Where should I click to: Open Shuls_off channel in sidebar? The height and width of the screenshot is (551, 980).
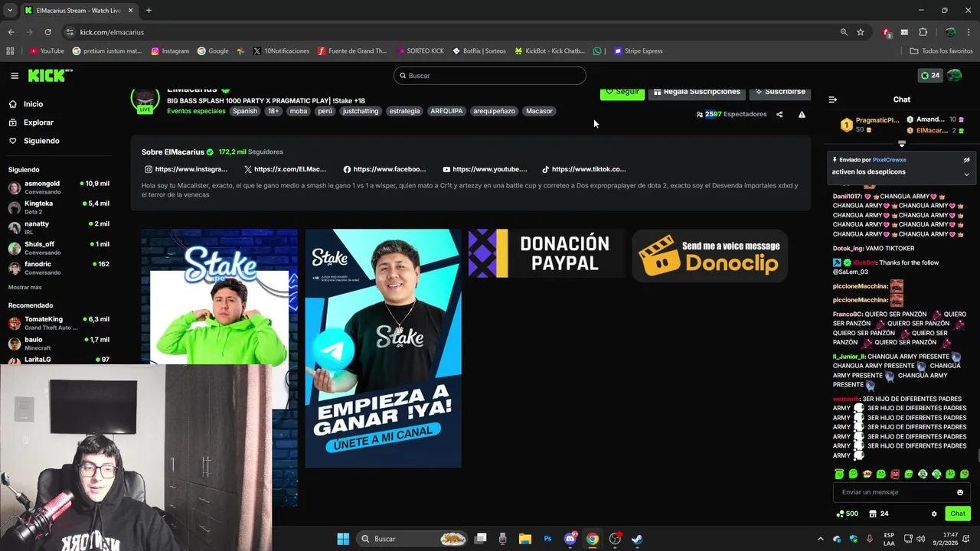60,247
